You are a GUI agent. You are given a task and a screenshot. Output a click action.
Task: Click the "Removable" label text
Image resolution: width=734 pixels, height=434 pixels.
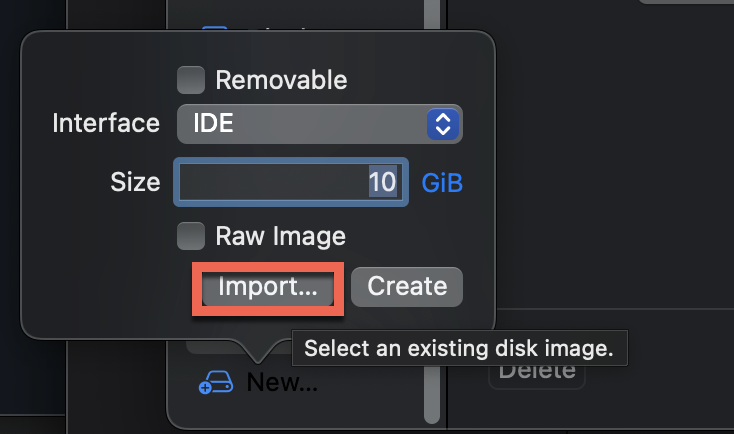point(281,80)
